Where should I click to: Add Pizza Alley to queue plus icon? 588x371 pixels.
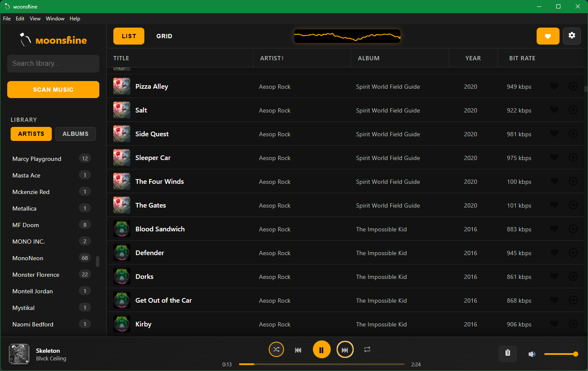coord(573,86)
